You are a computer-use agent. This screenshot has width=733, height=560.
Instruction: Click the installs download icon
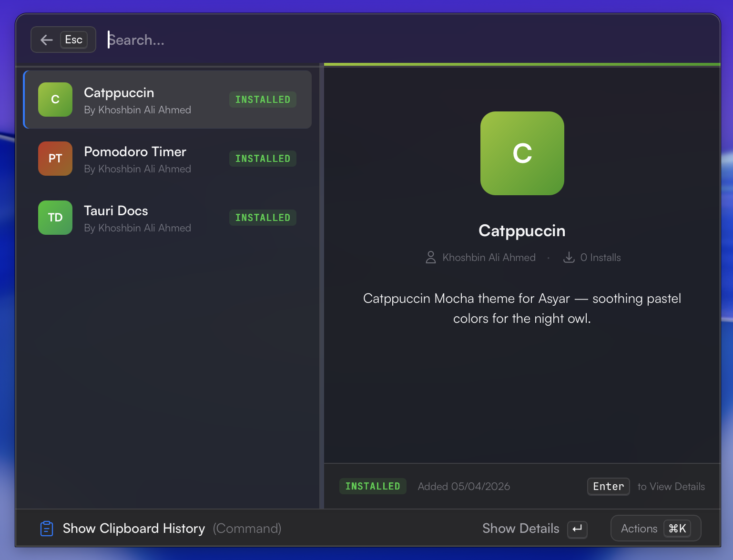pos(569,258)
